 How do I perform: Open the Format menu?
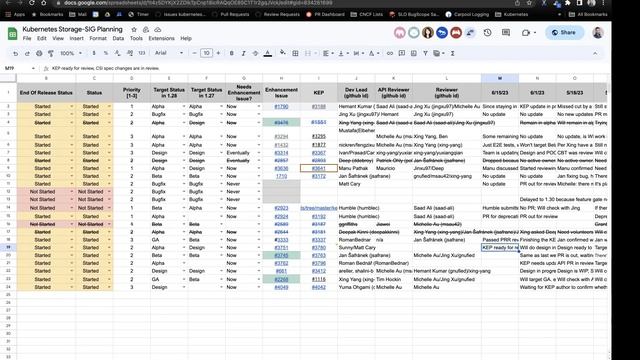coord(98,38)
